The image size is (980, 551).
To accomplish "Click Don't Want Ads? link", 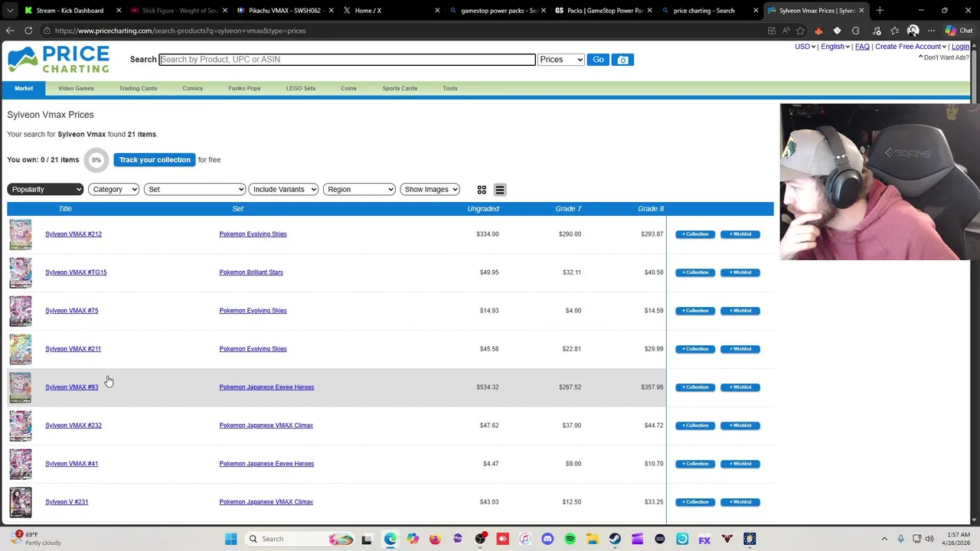I will (x=946, y=58).
